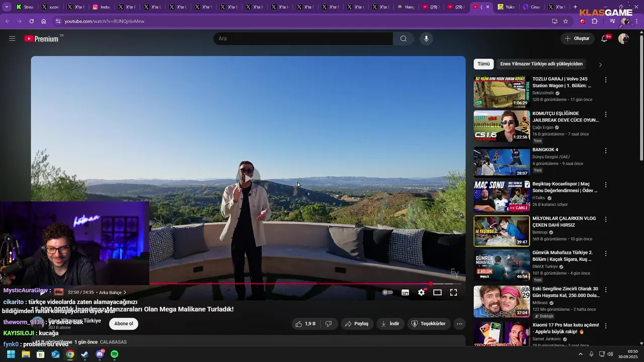Click the Paylaş share button
This screenshot has width=644, height=362.
click(x=357, y=324)
